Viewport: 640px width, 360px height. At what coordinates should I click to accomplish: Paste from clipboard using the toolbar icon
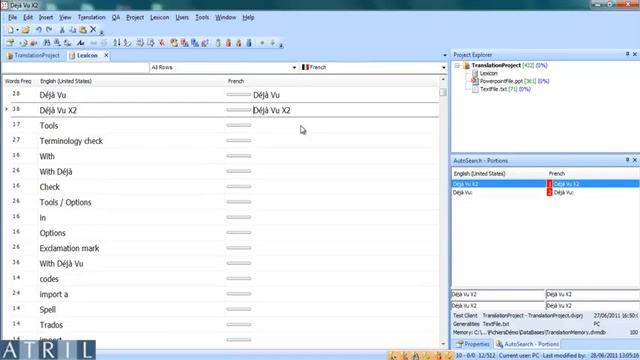[83, 30]
